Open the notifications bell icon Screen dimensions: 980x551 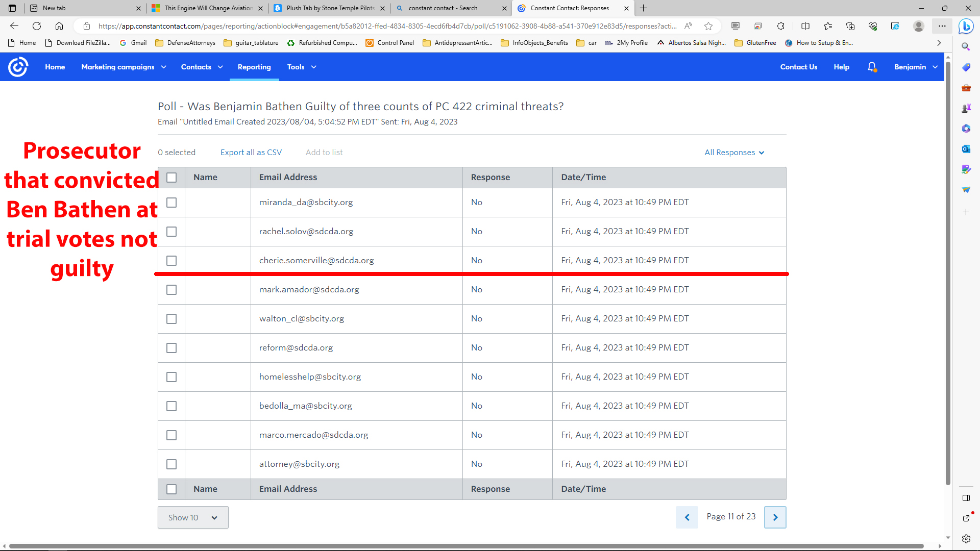click(872, 67)
